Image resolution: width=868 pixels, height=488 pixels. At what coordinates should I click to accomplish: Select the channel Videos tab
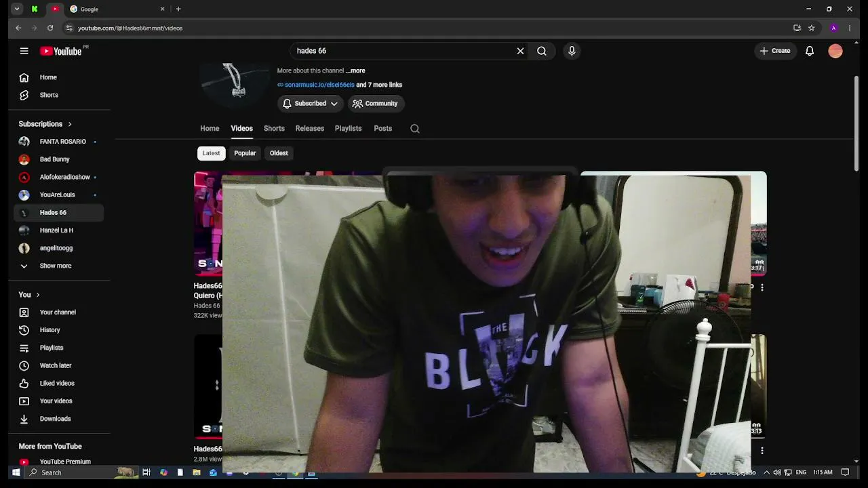coord(241,128)
